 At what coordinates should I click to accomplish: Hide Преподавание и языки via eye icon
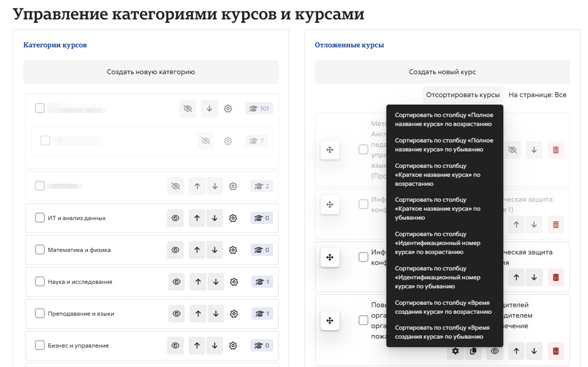coord(177,314)
